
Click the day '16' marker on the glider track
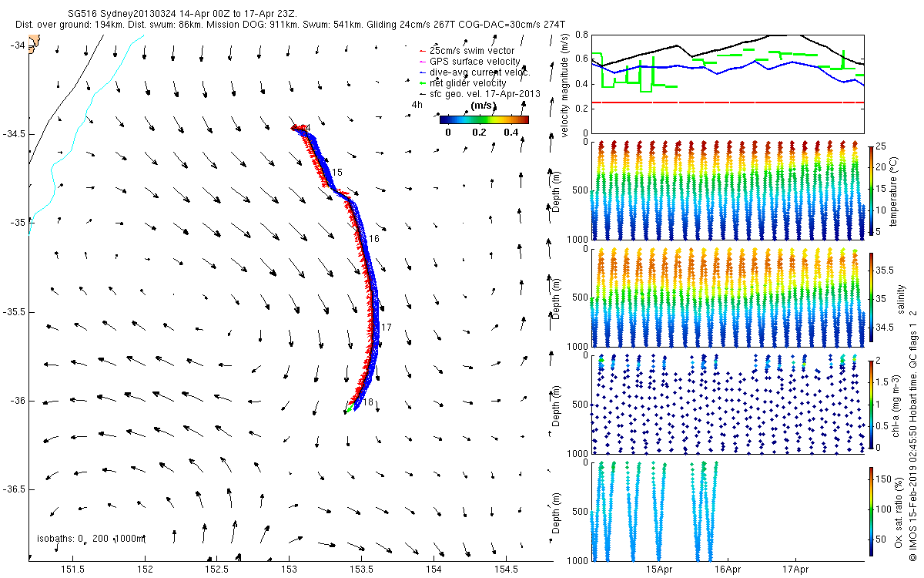pyautogui.click(x=374, y=239)
